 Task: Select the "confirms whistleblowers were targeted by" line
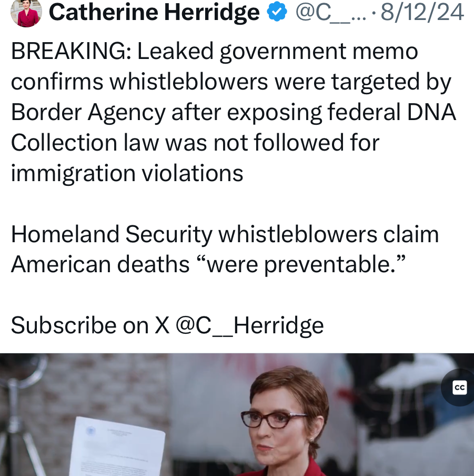(231, 82)
